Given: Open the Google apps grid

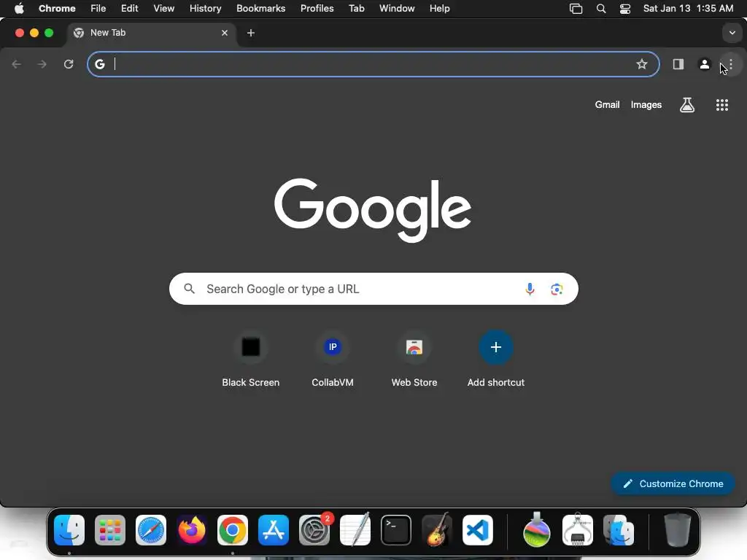Looking at the screenshot, I should (722, 105).
